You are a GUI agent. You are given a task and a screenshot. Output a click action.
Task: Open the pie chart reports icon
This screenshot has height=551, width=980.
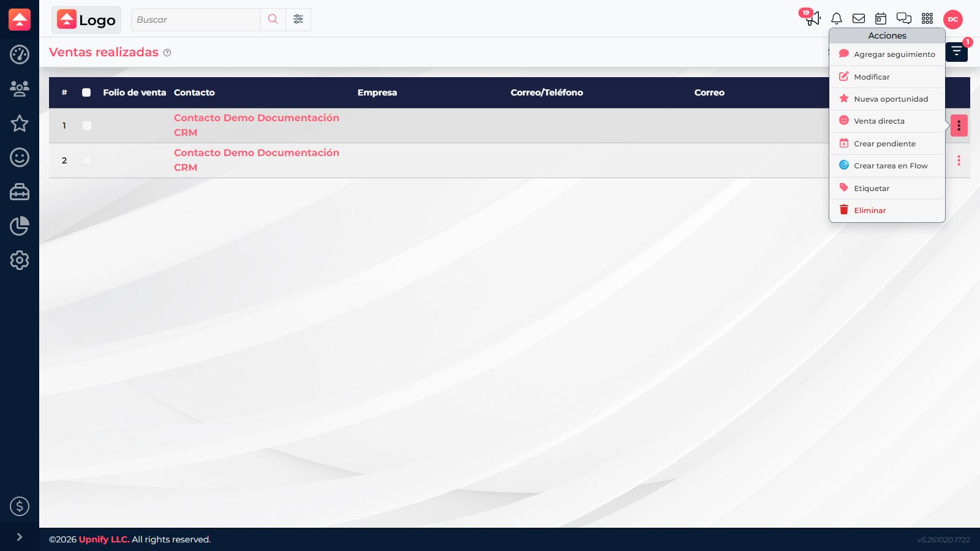click(x=20, y=226)
